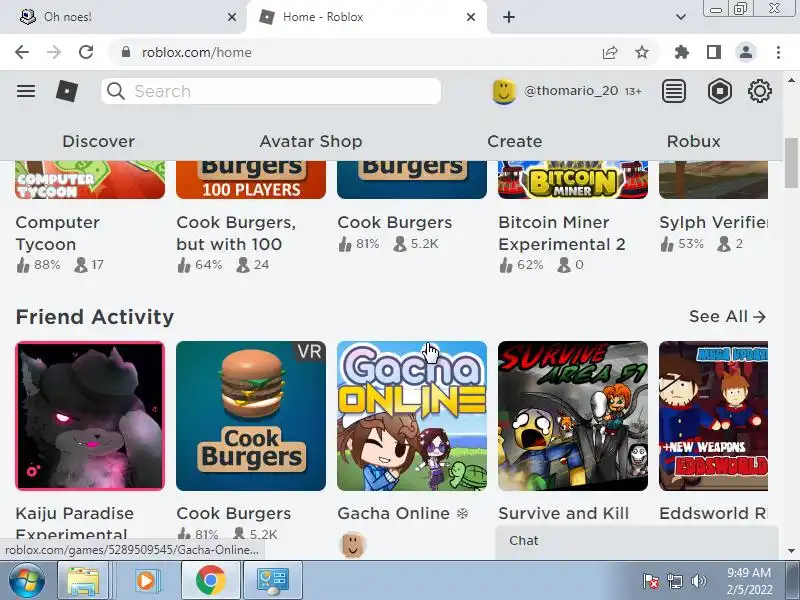Open Cook Burgers, but with 100 title

[x=236, y=233]
